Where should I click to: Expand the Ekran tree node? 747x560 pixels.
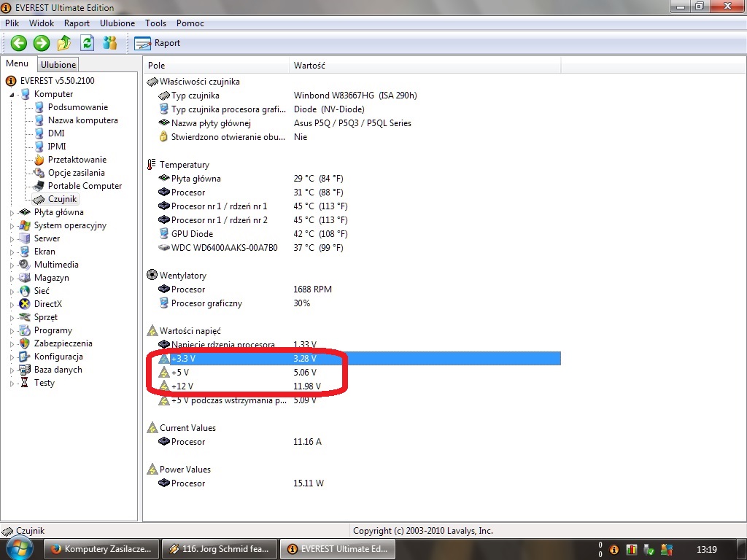(x=12, y=252)
